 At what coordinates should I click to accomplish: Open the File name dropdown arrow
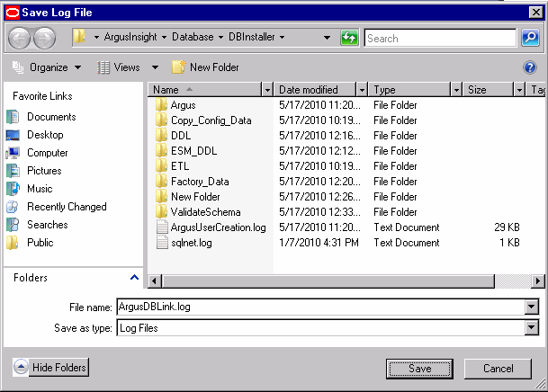[531, 307]
